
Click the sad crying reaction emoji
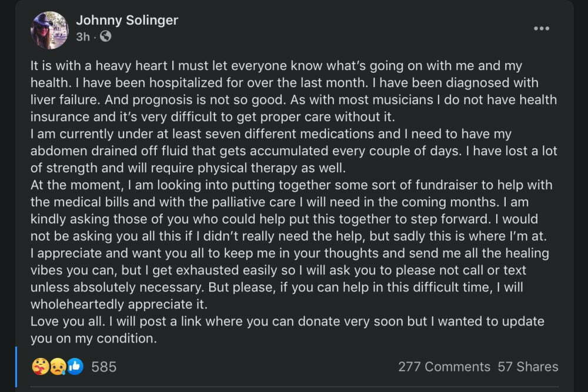click(x=58, y=367)
